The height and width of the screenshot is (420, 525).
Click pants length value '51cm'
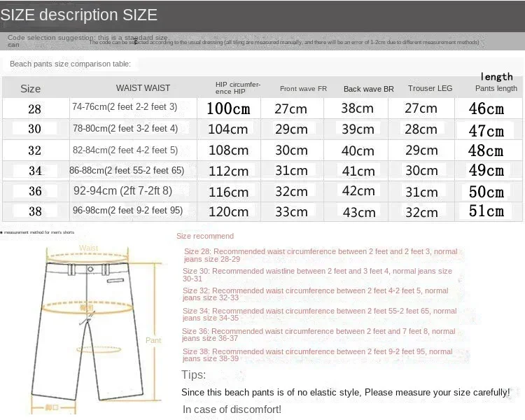[x=486, y=211]
